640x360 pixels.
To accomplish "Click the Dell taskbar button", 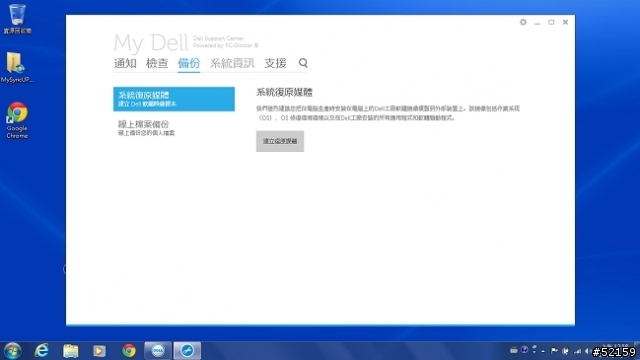I will pos(158,351).
